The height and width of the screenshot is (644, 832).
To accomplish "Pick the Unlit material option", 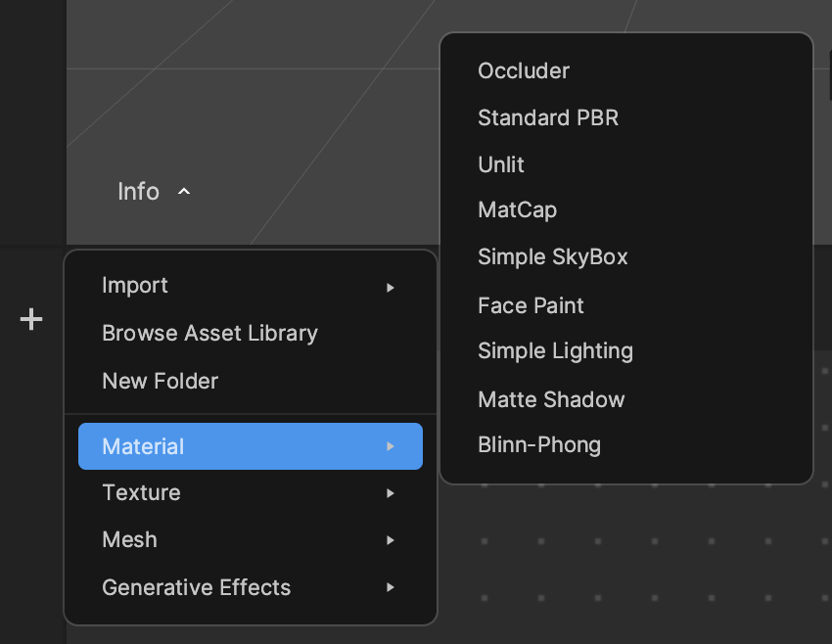I will pyautogui.click(x=501, y=164).
